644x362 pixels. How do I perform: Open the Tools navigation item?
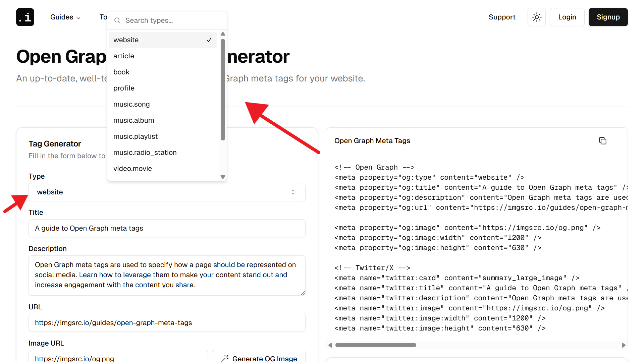coord(103,17)
